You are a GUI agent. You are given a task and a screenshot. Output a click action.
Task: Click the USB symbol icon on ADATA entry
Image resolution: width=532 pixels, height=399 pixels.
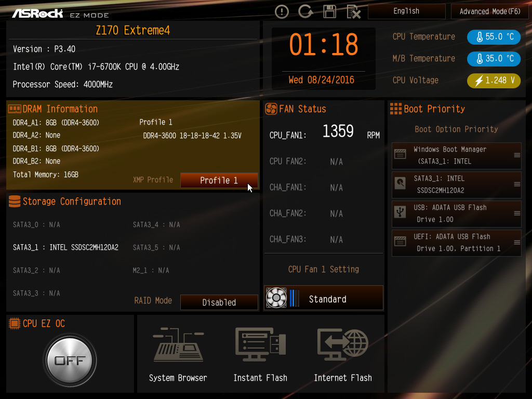[400, 212]
